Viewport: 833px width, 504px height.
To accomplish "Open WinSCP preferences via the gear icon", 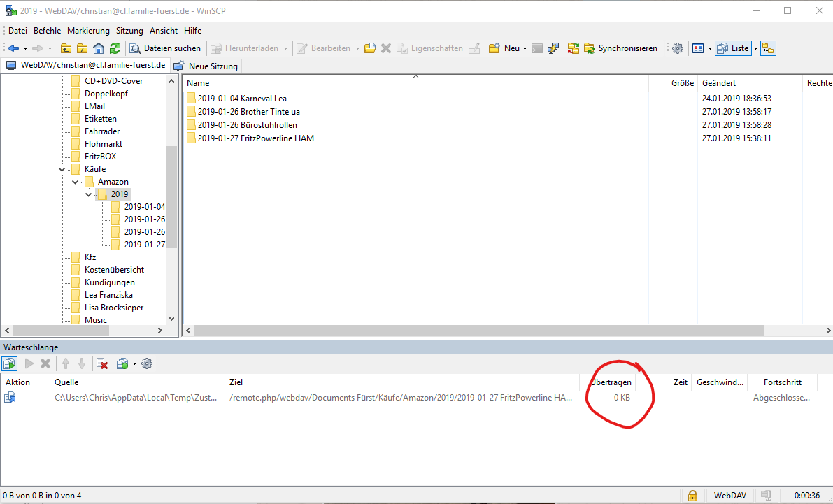I will tap(677, 48).
